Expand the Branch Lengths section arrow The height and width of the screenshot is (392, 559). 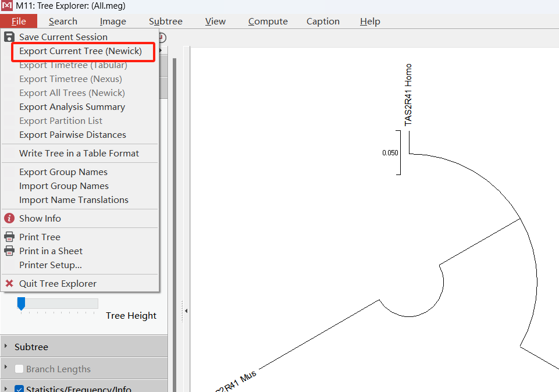coord(6,366)
